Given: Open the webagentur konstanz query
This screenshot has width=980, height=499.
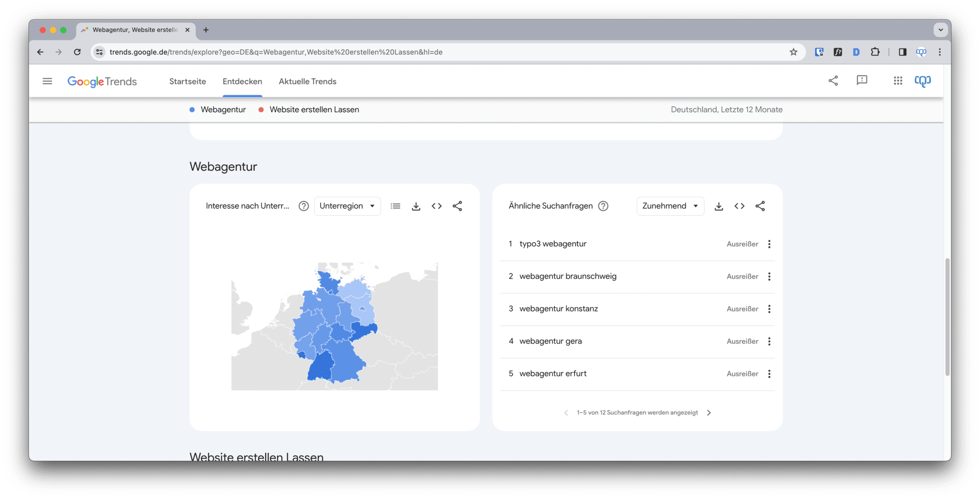Looking at the screenshot, I should point(559,309).
